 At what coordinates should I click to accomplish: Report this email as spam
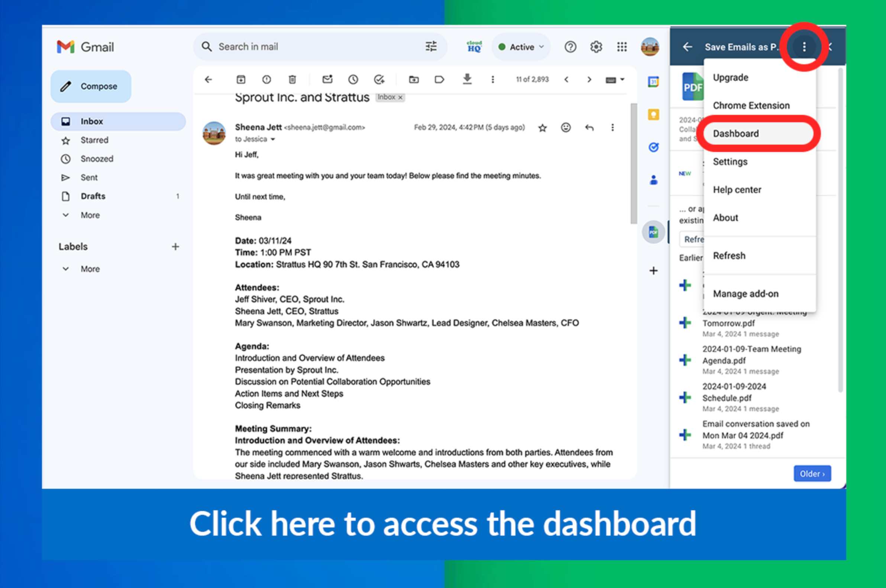coord(266,80)
